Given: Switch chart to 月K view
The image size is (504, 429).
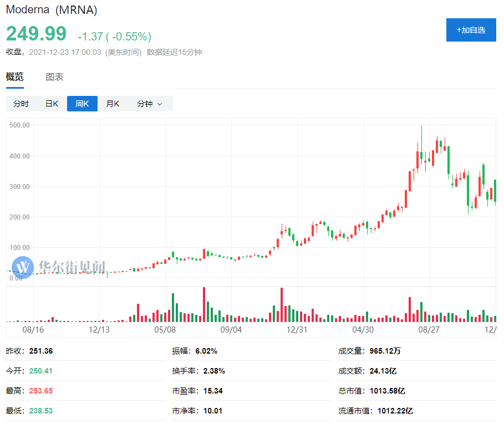Looking at the screenshot, I should [x=113, y=104].
